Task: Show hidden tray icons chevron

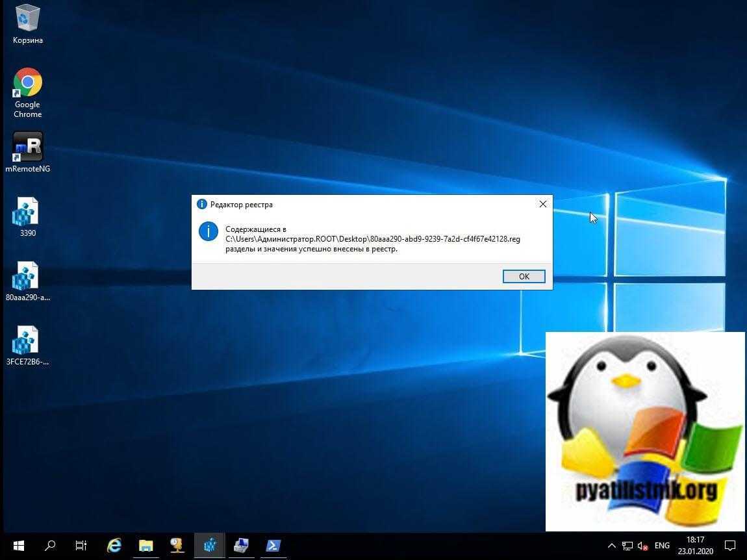Action: [x=612, y=546]
